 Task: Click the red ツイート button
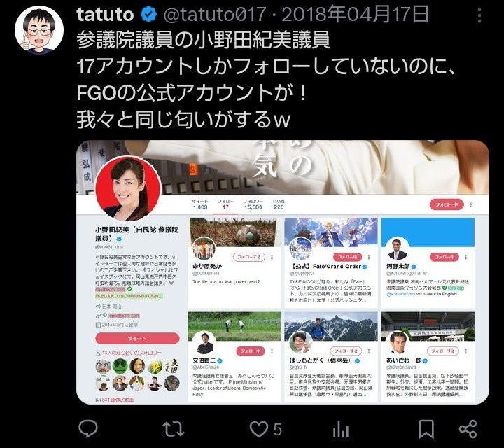[137, 339]
